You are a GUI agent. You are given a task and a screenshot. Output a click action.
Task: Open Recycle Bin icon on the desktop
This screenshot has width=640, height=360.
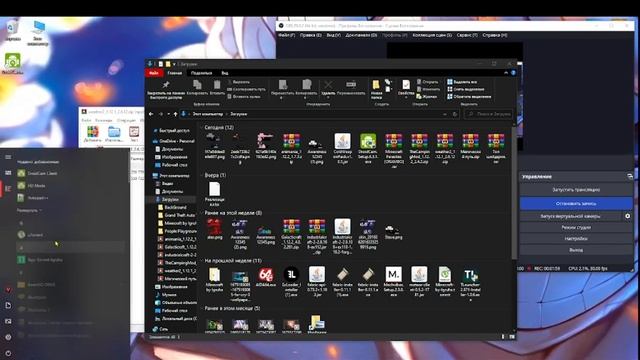[x=13, y=29]
